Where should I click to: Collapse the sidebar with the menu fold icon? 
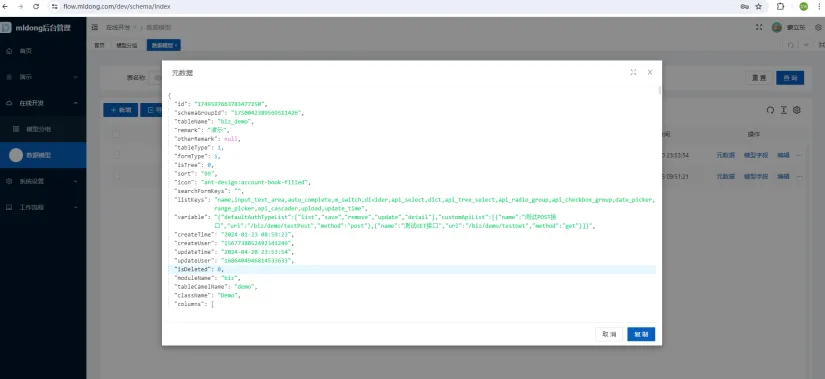tap(95, 27)
